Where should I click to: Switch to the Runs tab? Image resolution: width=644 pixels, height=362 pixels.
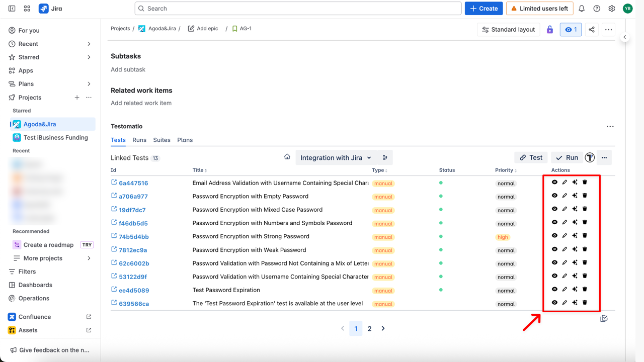tap(139, 140)
